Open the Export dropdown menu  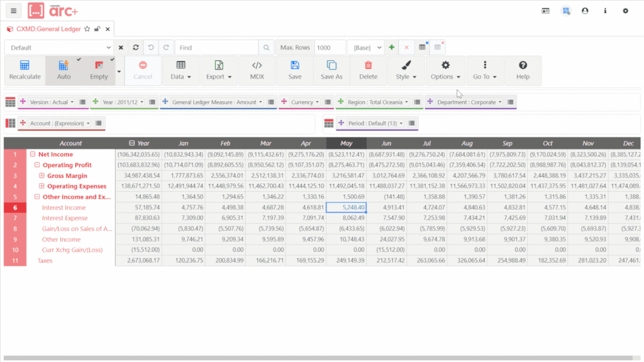[x=219, y=70]
